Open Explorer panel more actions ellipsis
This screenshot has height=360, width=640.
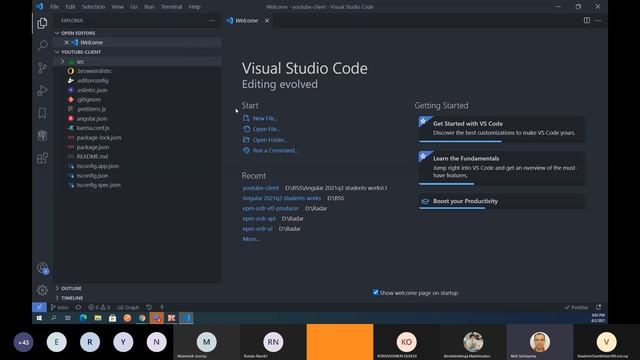point(211,20)
